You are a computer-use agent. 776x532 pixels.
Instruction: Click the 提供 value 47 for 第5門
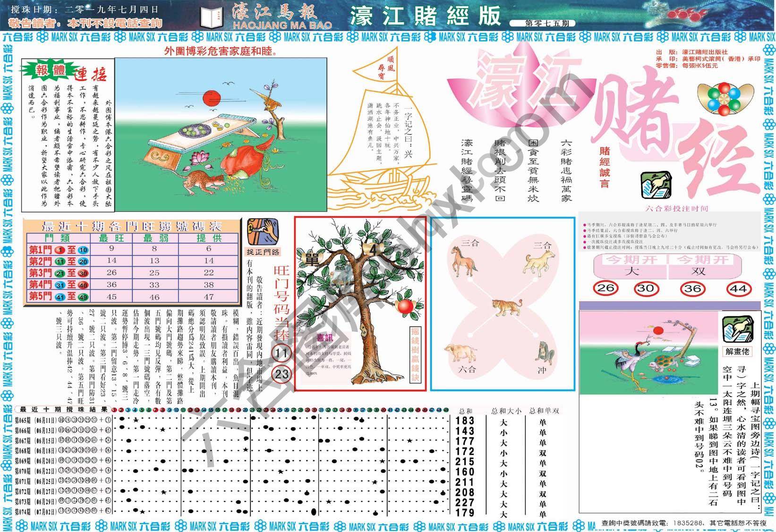click(209, 297)
